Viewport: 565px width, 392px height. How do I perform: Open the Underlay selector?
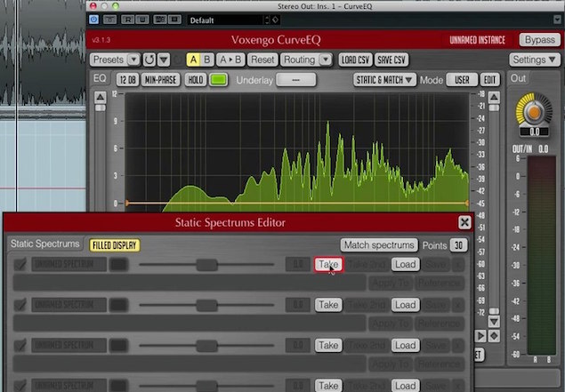pos(295,80)
